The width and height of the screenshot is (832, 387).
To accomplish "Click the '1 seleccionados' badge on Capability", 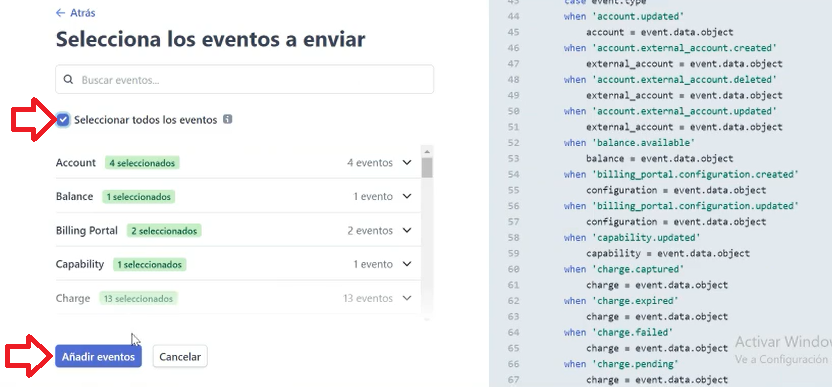I will tap(150, 264).
